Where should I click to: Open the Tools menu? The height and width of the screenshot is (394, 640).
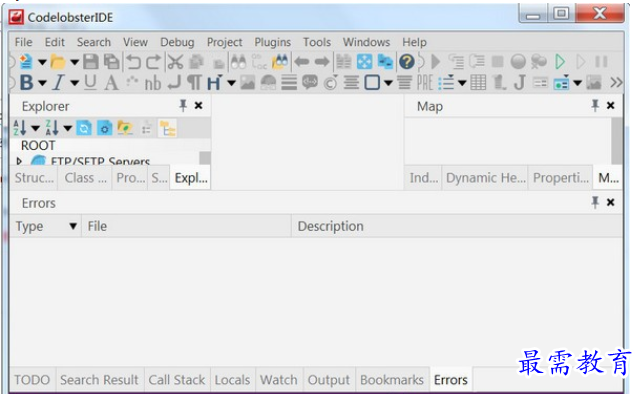317,42
